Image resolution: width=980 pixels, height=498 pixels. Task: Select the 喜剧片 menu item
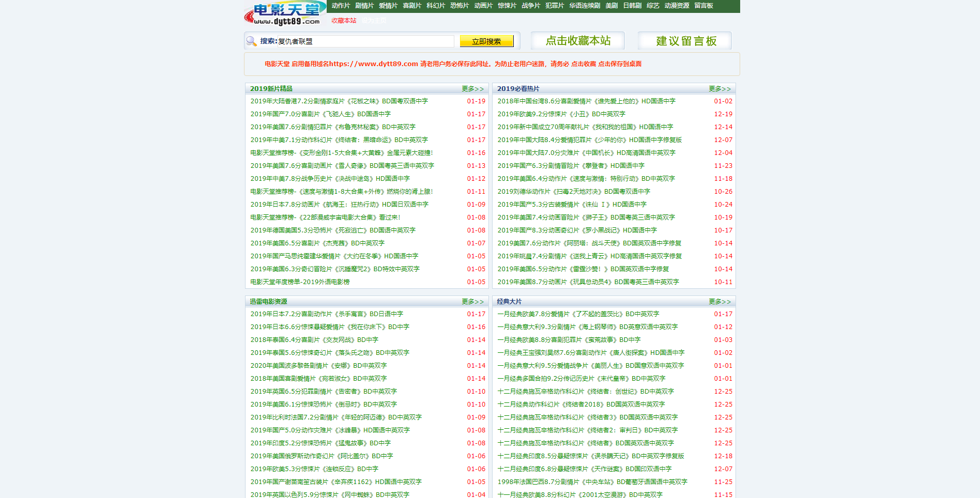point(412,6)
